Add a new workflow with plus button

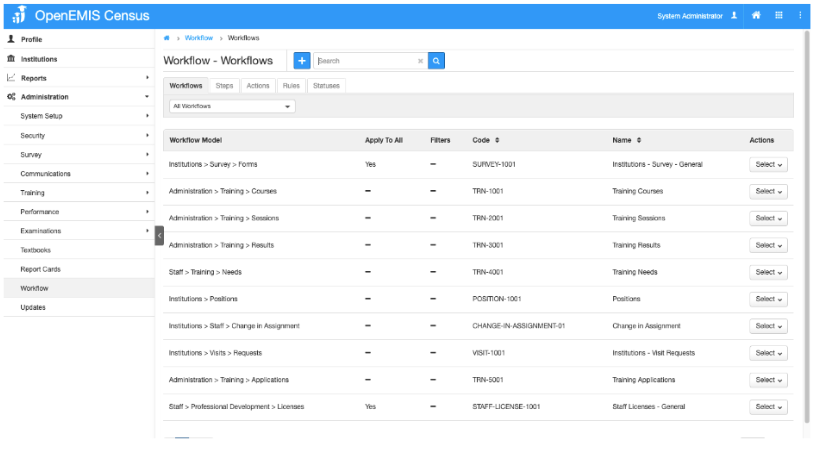click(302, 60)
